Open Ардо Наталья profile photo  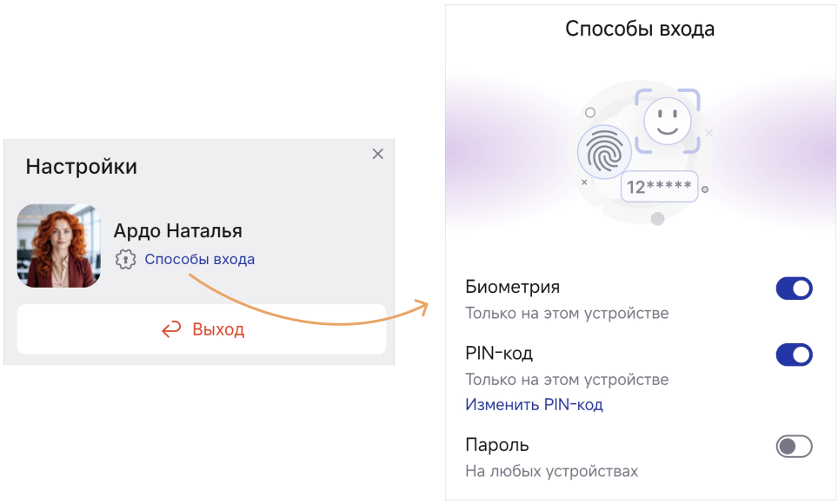tap(59, 246)
